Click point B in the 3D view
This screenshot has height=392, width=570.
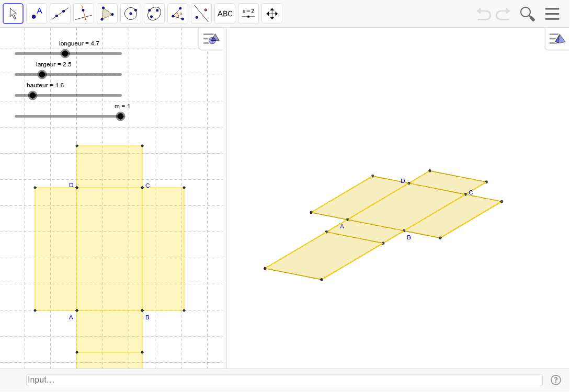coord(404,230)
